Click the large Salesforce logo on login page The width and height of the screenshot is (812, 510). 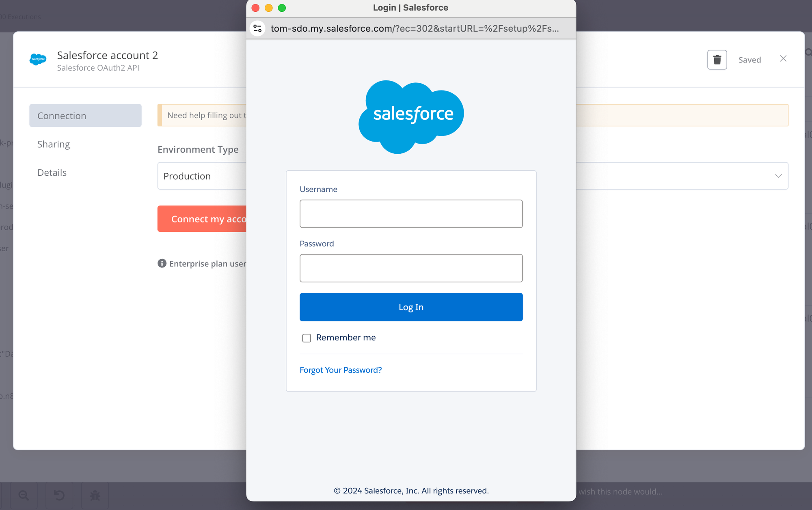tap(411, 116)
